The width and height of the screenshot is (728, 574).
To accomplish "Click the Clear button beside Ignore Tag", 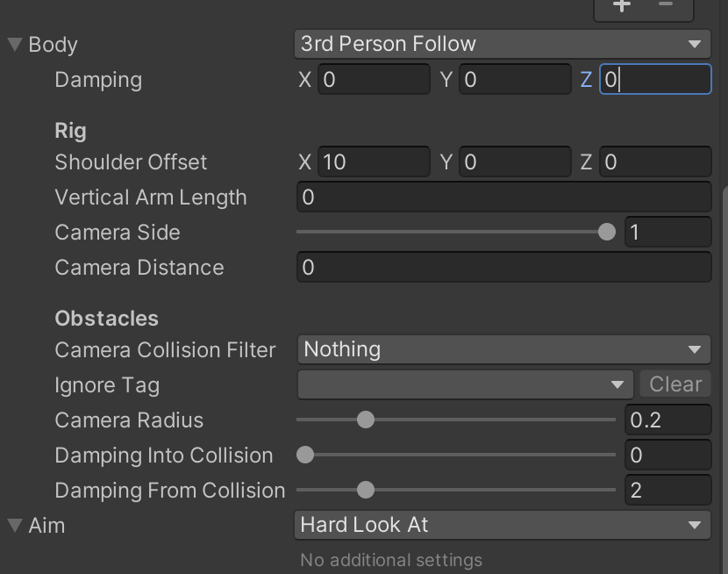I will point(675,384).
